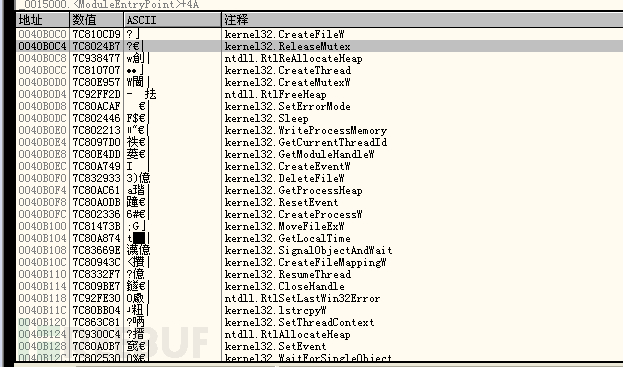Click value 7C8097D0
623x367 pixels.
coord(97,142)
